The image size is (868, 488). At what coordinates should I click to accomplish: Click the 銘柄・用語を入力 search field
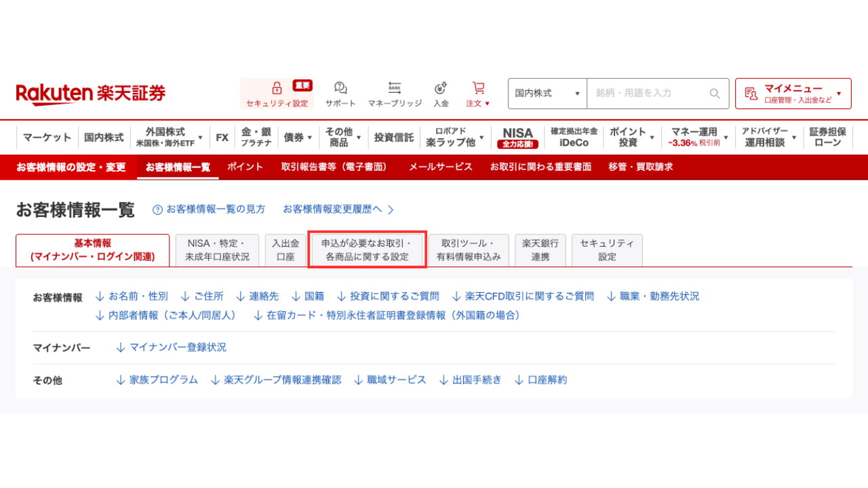click(x=648, y=94)
